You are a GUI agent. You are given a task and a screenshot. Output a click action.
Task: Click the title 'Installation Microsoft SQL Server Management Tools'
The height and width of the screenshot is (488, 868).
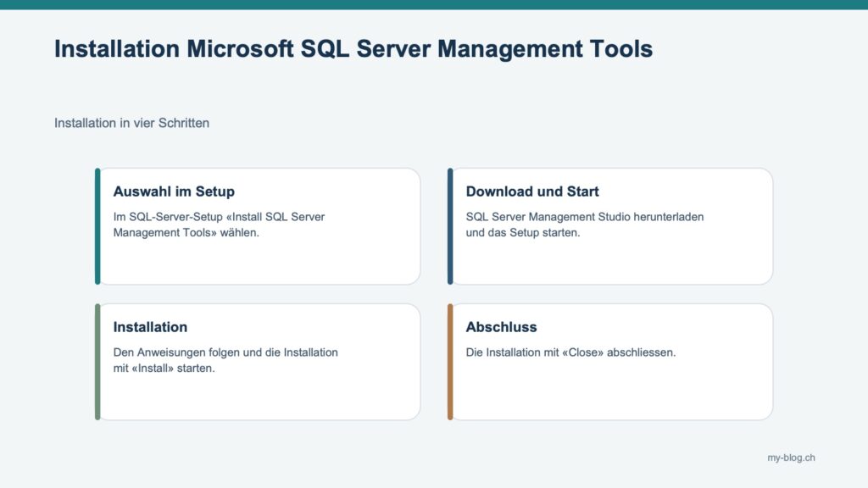click(x=353, y=48)
